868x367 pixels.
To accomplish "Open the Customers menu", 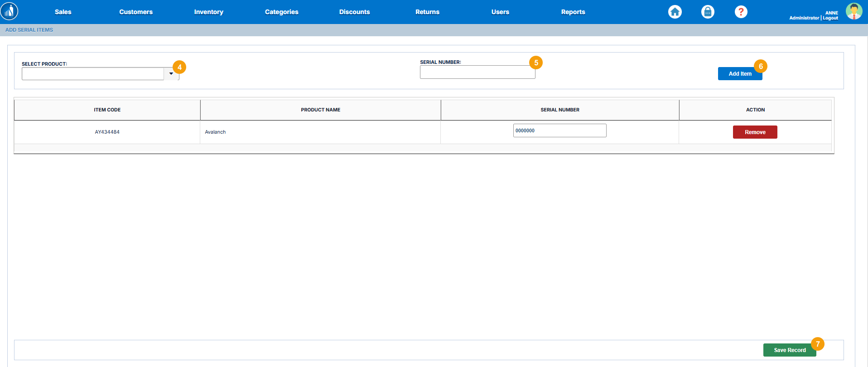I will (x=136, y=12).
